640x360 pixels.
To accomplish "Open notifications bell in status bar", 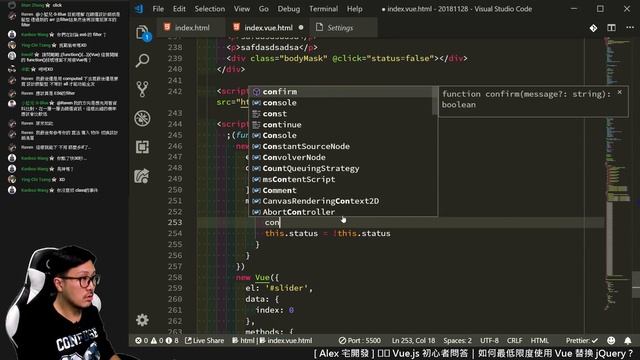I will pyautogui.click(x=628, y=340).
